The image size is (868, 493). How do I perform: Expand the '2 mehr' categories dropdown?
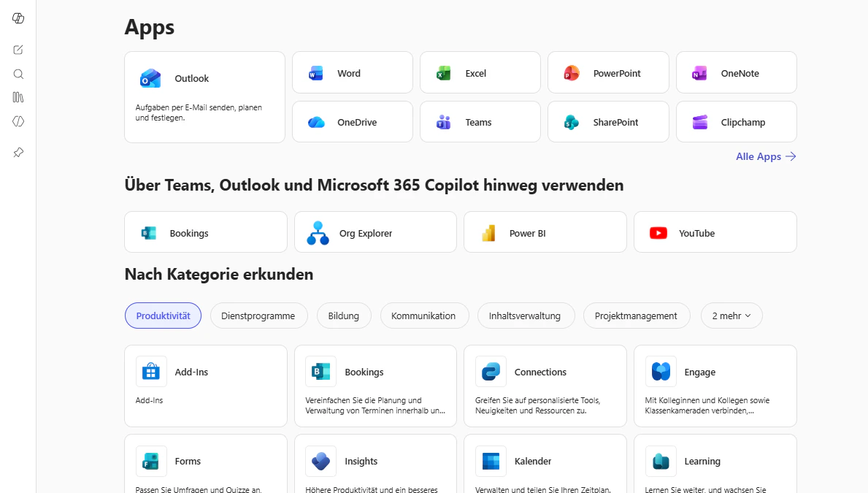(x=731, y=316)
